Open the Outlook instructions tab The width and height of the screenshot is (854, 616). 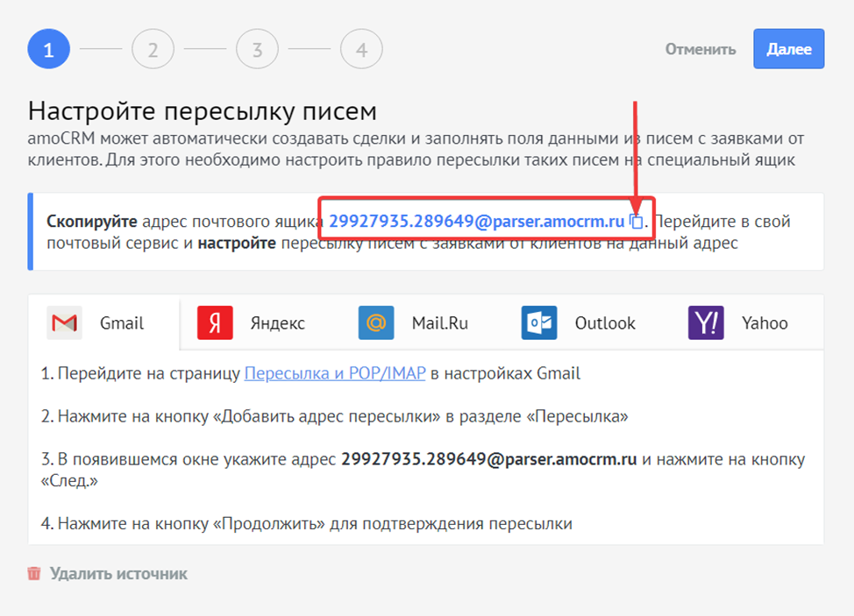(605, 323)
